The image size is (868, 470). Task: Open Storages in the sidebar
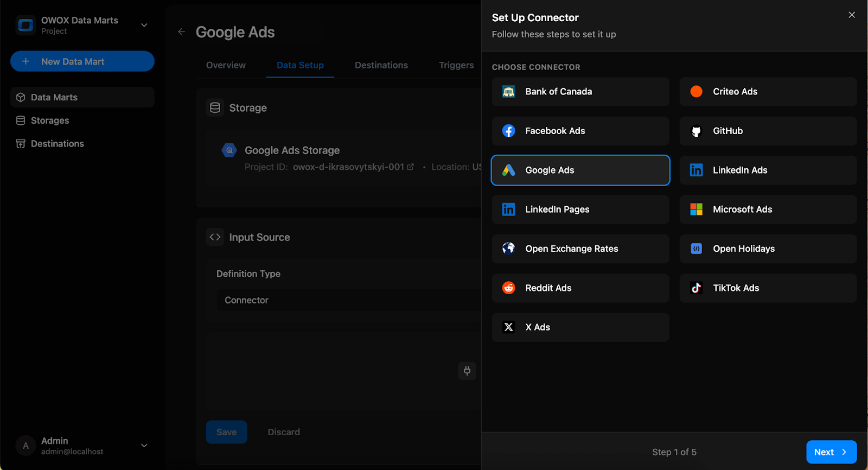(x=82, y=120)
